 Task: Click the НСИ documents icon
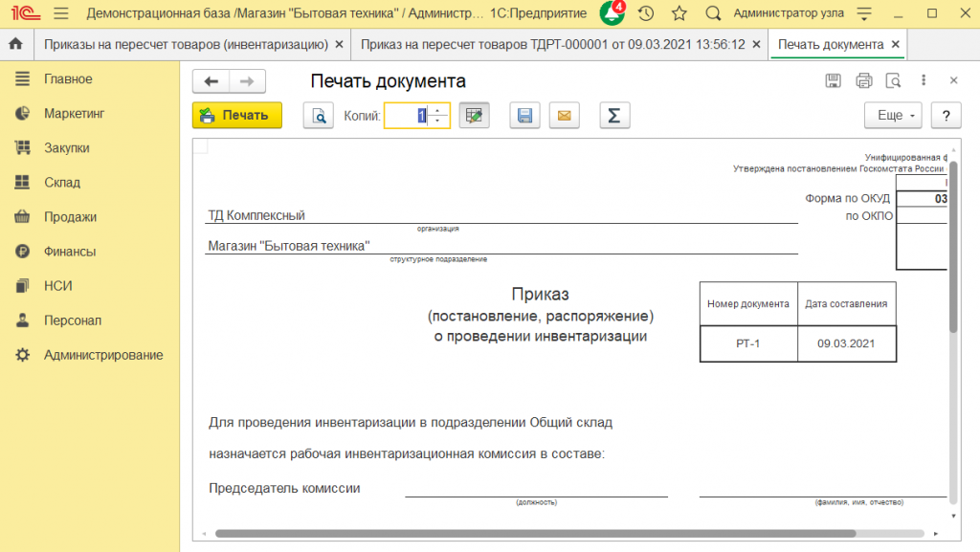pos(23,285)
